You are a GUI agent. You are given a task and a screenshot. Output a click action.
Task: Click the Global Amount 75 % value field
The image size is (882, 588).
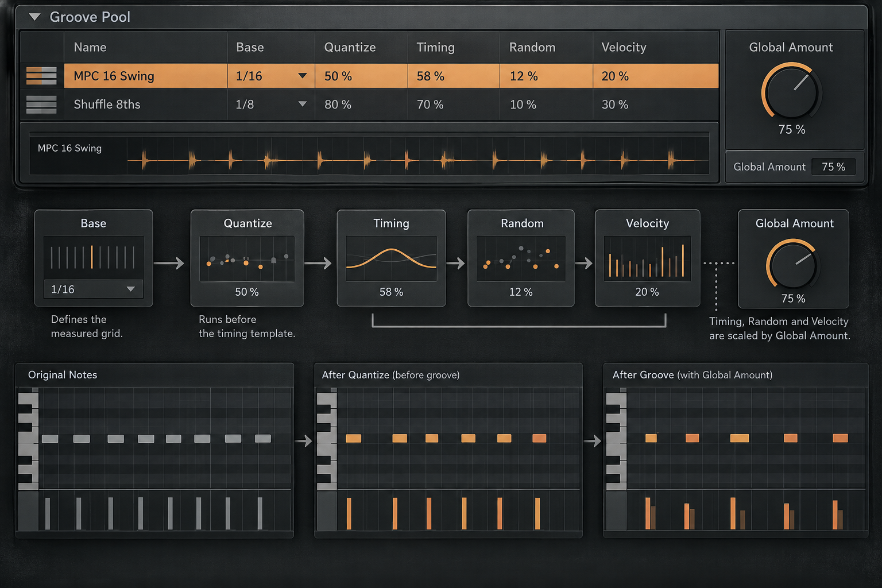[833, 167]
